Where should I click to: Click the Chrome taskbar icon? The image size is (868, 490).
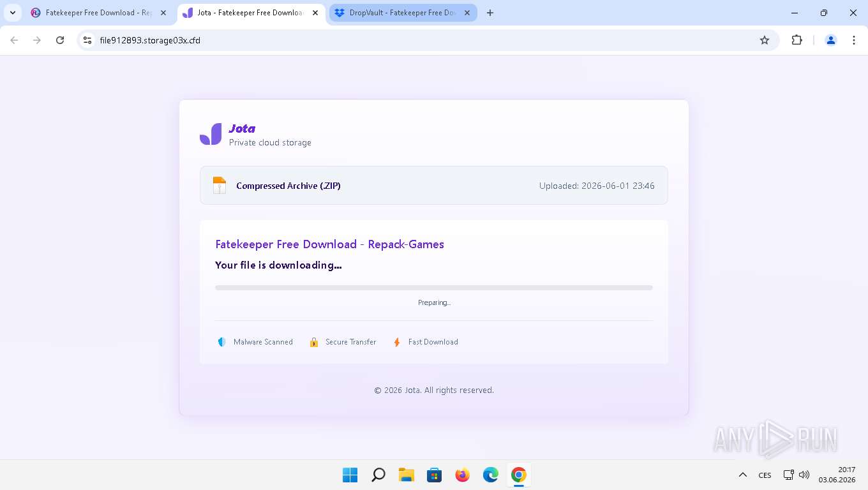[518, 475]
